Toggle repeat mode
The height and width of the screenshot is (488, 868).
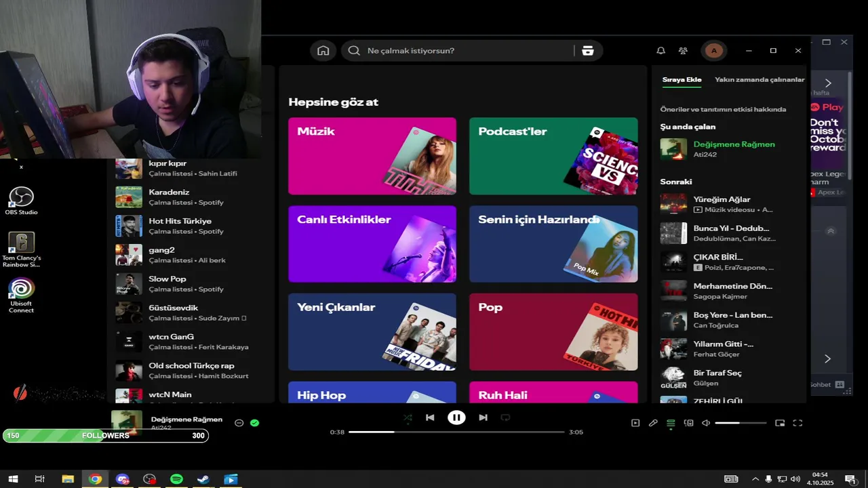[x=505, y=418]
